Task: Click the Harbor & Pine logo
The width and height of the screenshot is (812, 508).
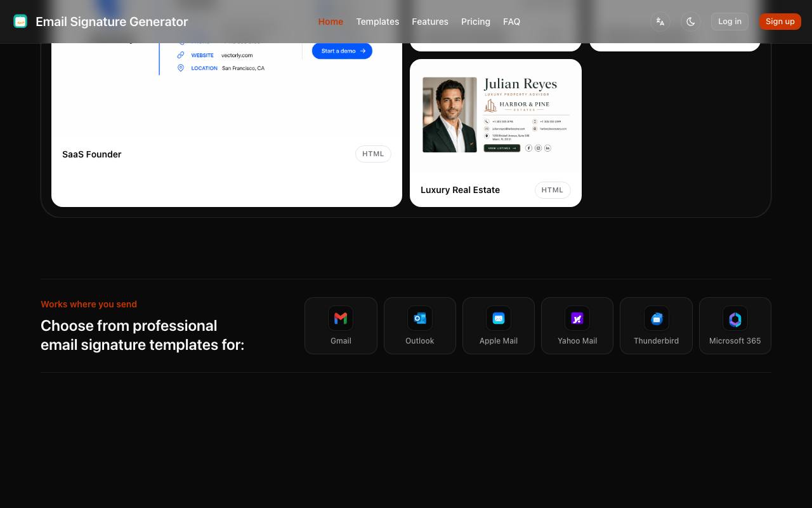Action: coord(517,105)
